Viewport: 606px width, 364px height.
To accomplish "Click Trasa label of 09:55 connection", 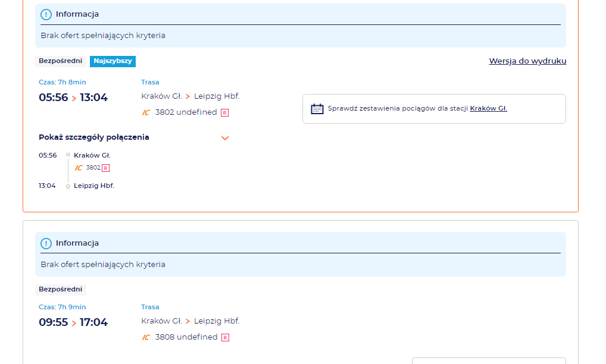I will (150, 307).
